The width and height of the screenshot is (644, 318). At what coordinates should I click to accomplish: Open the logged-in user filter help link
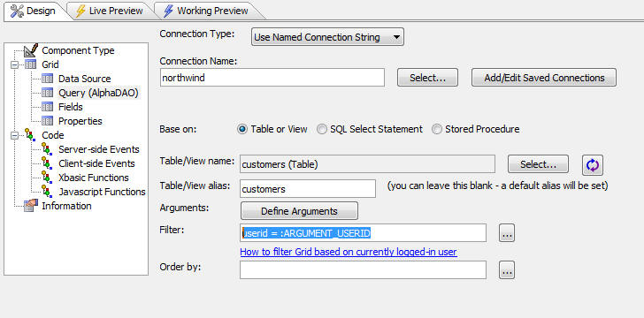(x=349, y=252)
